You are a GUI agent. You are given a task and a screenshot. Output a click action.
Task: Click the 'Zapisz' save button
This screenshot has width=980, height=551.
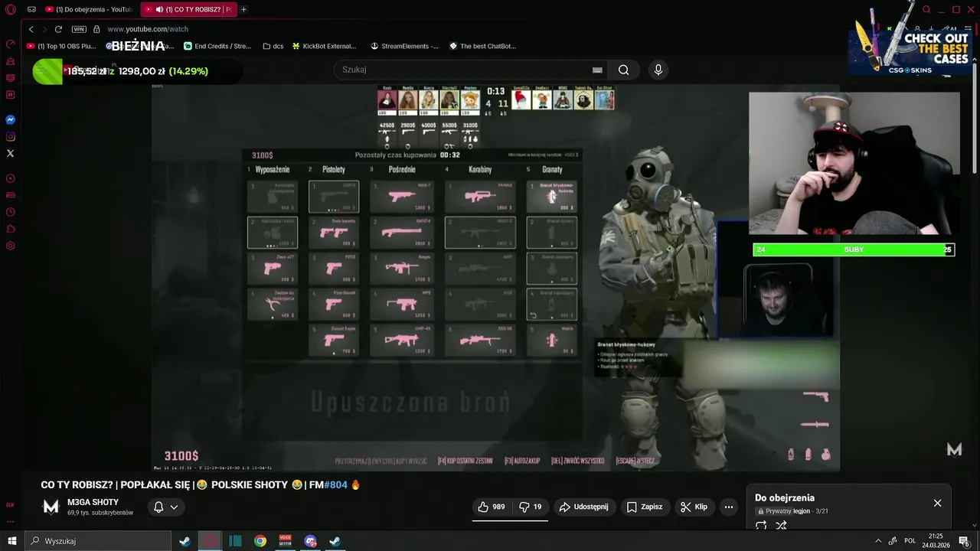(x=644, y=507)
